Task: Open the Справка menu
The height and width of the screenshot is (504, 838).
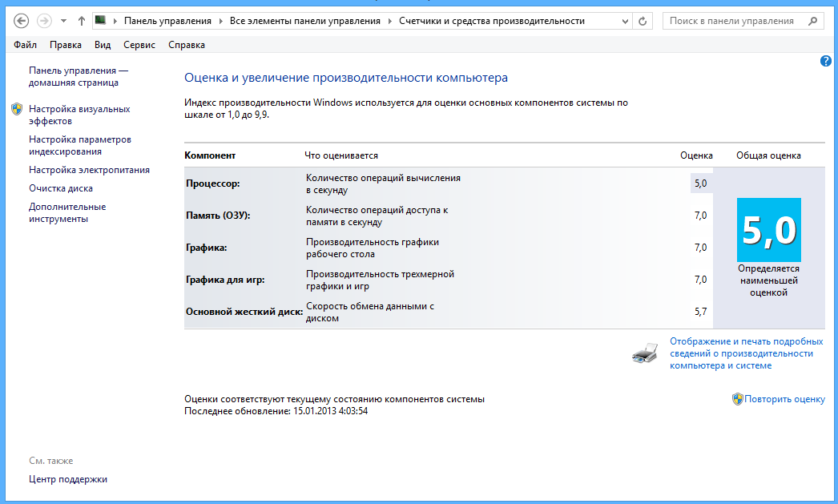Action: click(187, 45)
